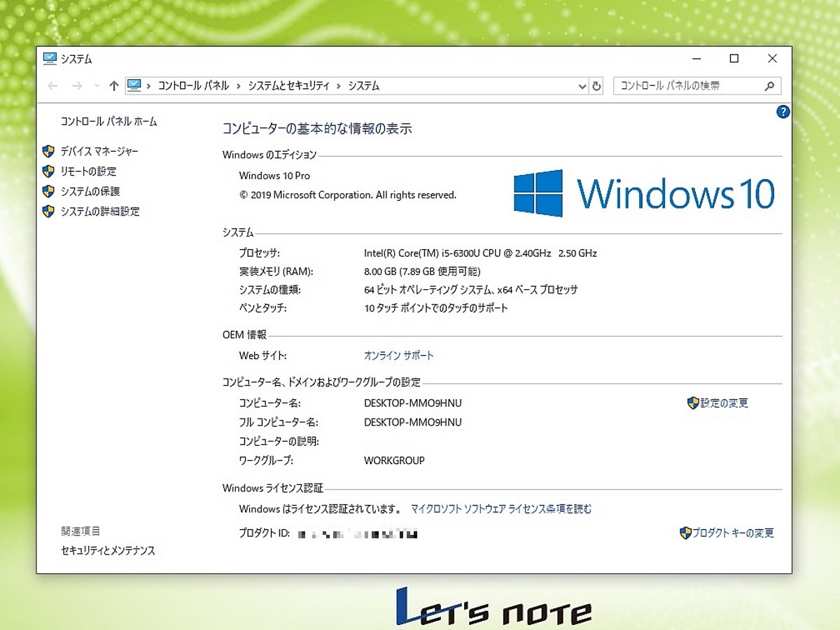Click the forward navigation arrow
Screen dimensions: 840x630
pos(77,86)
